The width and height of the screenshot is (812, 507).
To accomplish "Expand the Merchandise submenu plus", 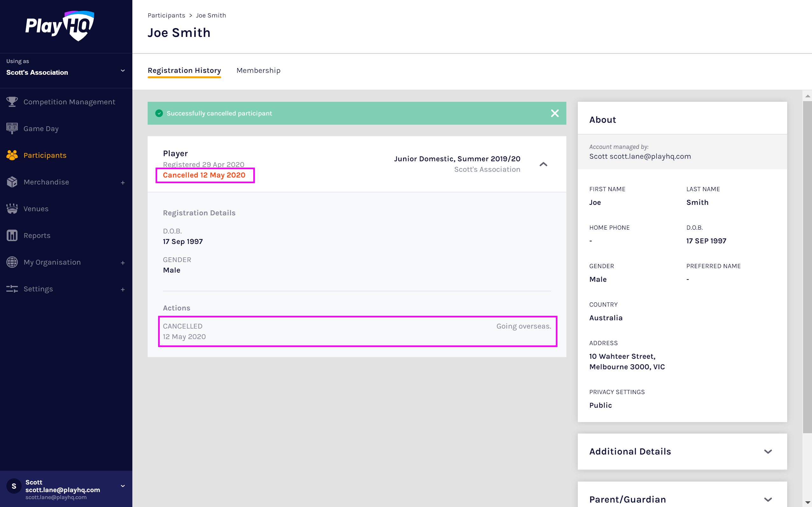I will 122,183.
